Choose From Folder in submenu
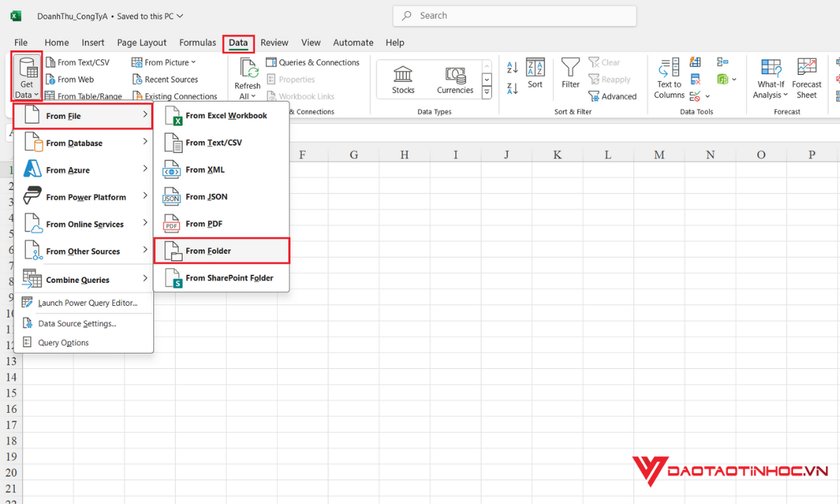The height and width of the screenshot is (504, 840). [x=221, y=251]
